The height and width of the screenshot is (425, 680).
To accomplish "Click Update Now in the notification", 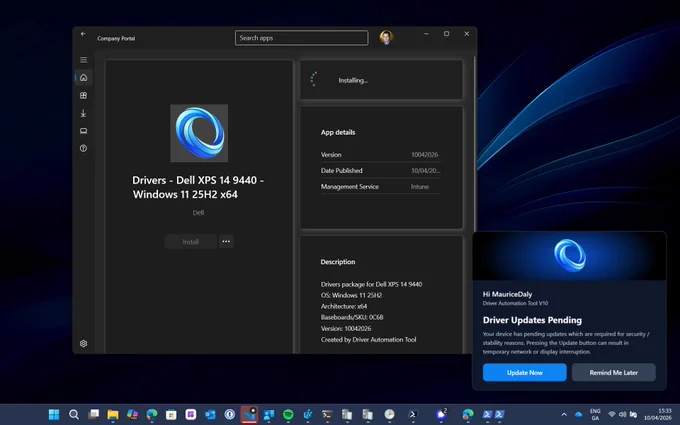I will coord(524,373).
